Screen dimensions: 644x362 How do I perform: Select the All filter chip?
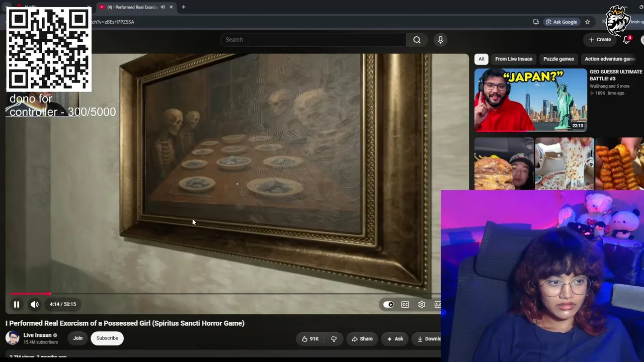click(x=481, y=59)
